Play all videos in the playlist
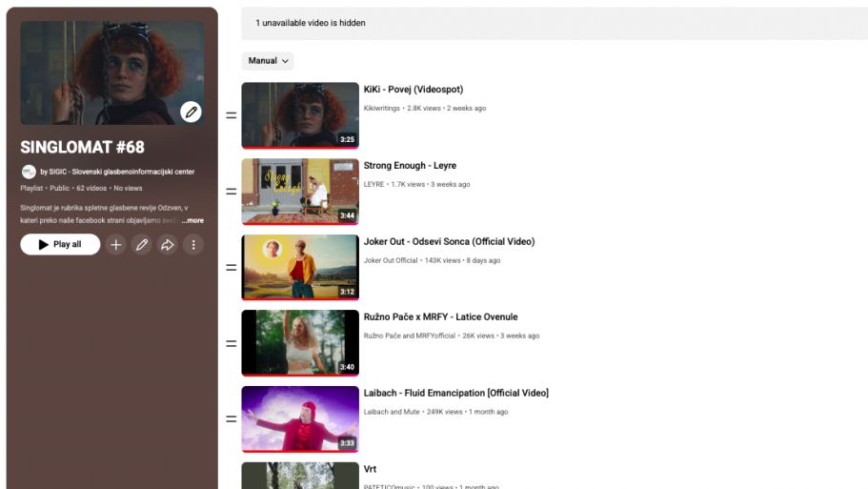Screen dimensions: 868x489 pos(60,244)
